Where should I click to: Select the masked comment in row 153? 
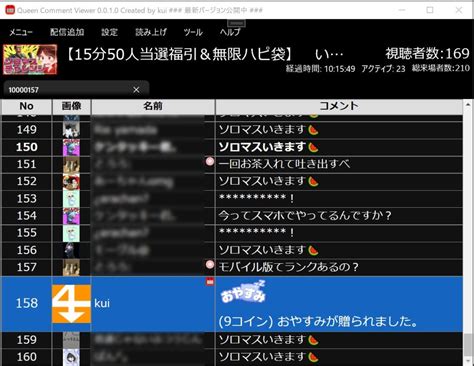(256, 198)
